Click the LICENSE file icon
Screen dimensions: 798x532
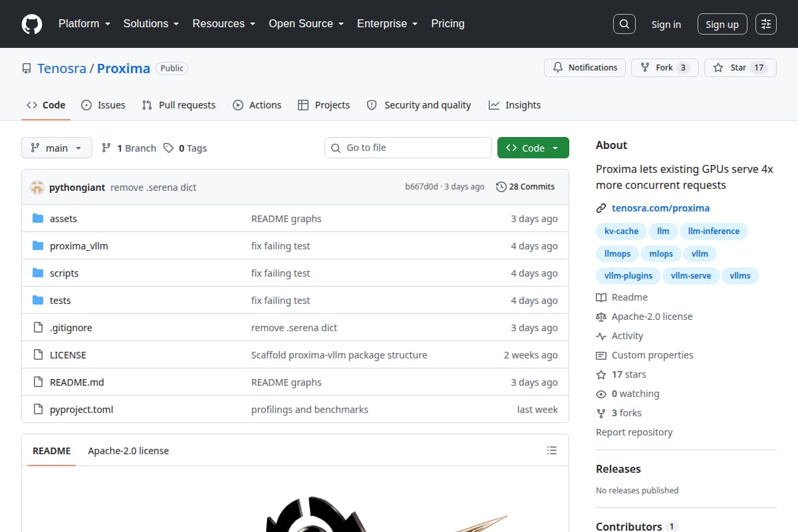38,355
